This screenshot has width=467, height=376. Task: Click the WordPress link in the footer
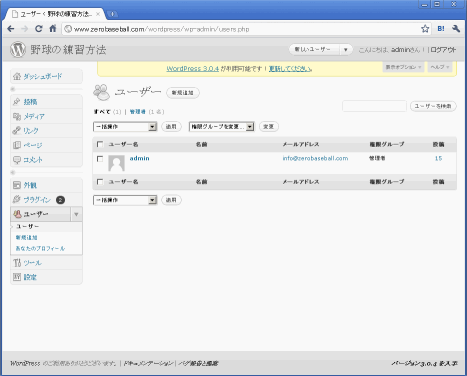click(x=25, y=363)
